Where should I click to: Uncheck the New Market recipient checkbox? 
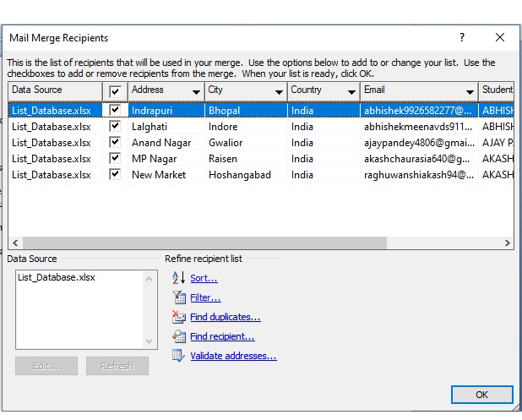(x=115, y=174)
